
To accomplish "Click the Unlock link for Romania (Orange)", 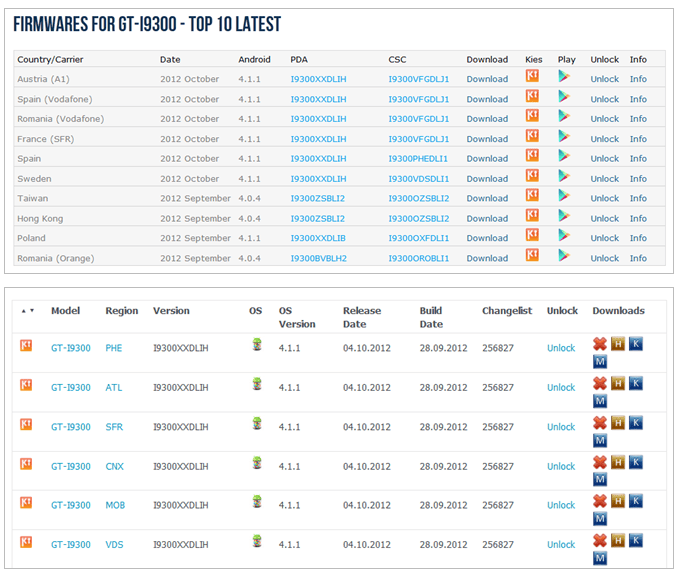I will (x=605, y=258).
